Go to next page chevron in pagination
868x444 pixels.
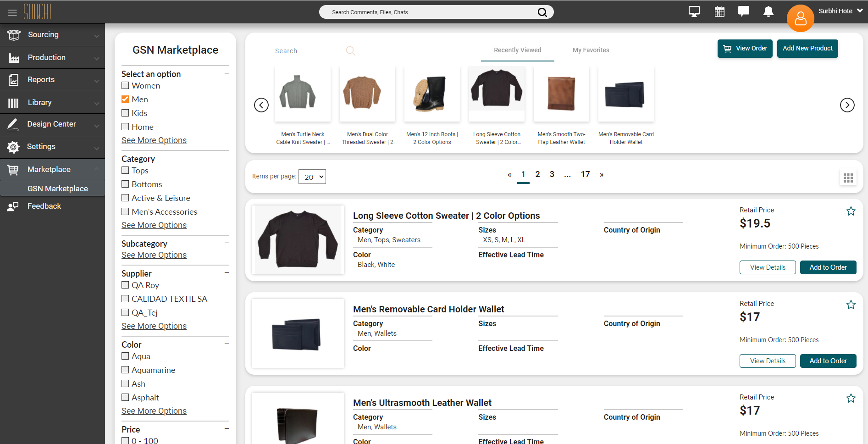[602, 175]
